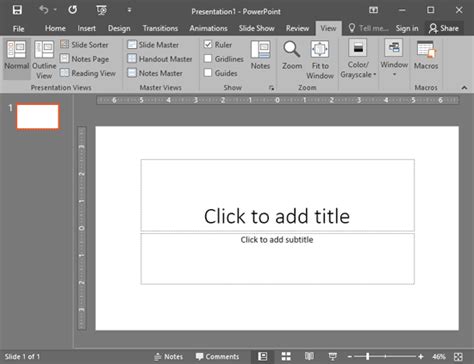Click Fit to Window button
The height and width of the screenshot is (364, 474).
pyautogui.click(x=320, y=60)
